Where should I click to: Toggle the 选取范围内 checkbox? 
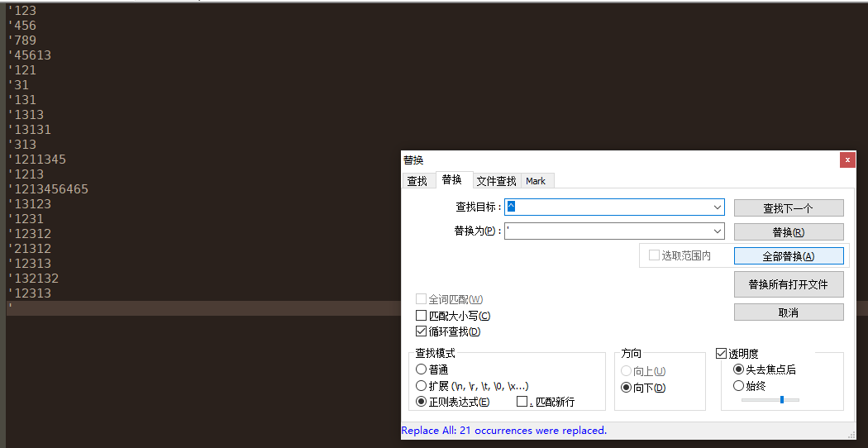pos(655,255)
